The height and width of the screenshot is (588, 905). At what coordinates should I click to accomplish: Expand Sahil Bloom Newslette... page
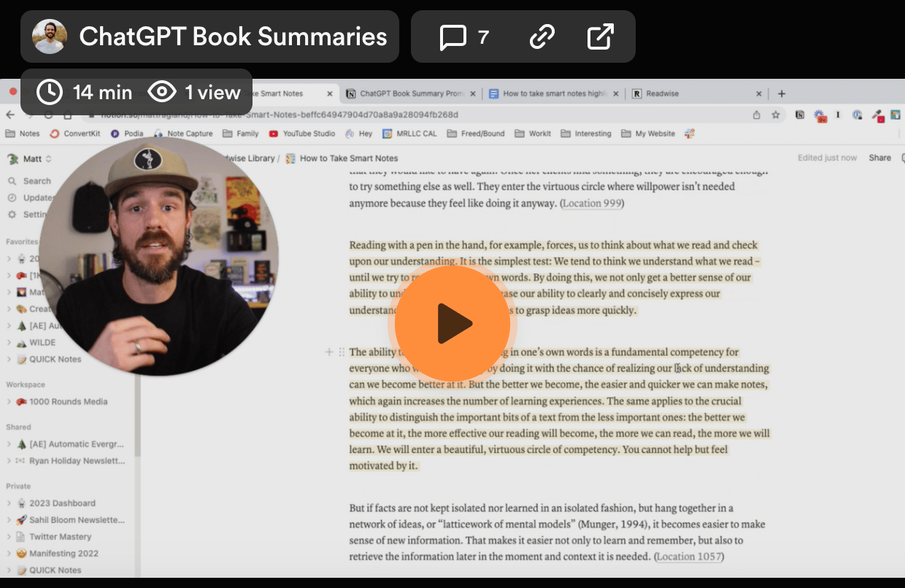click(9, 519)
